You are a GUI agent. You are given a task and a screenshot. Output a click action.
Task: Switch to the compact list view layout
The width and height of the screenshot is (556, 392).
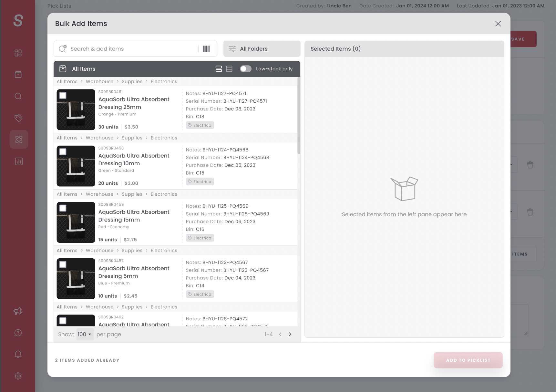click(229, 68)
